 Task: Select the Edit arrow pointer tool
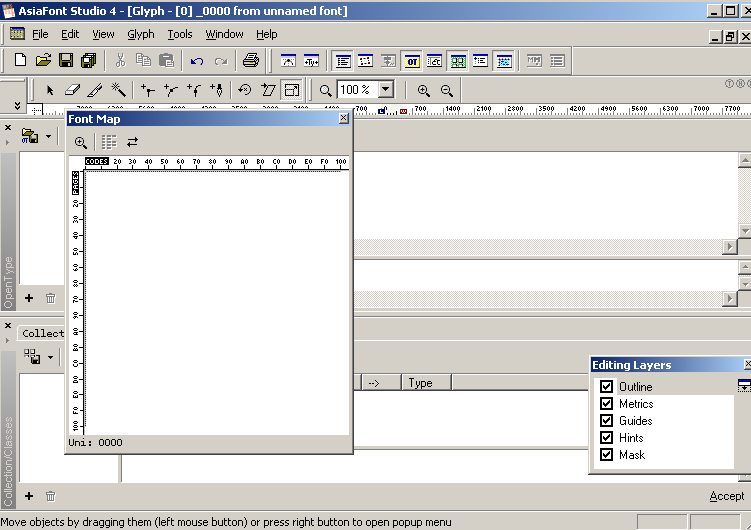50,90
